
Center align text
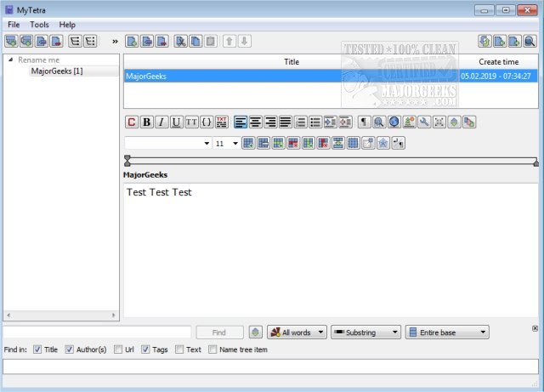coord(255,122)
